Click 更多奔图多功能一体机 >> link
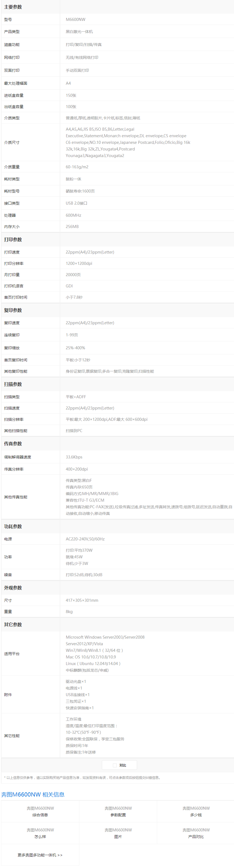234x868 pixels. pos(40,855)
